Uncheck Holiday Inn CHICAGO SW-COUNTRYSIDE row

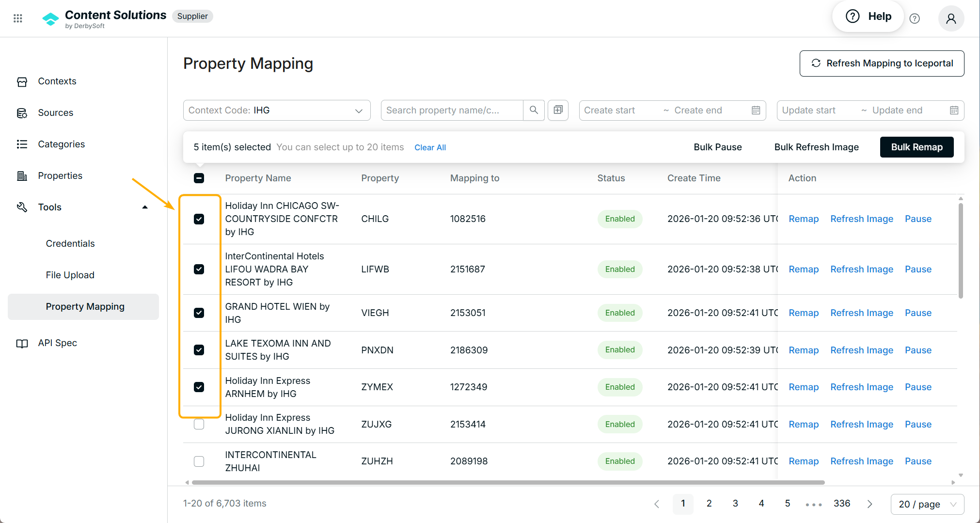tap(199, 219)
